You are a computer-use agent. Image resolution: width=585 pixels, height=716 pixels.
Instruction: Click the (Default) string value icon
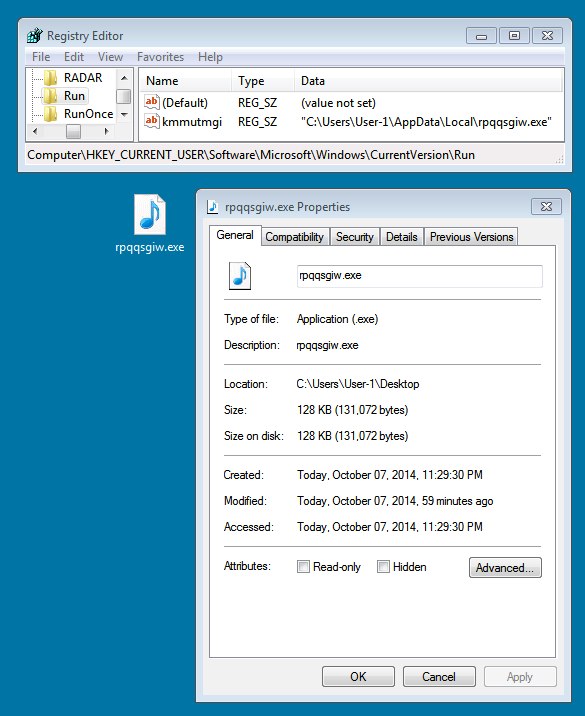(152, 102)
